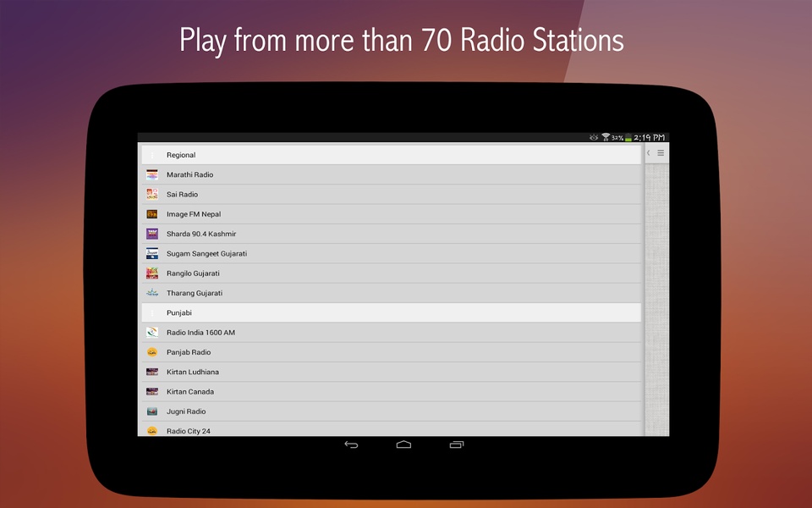Play Kirtan Canada station
This screenshot has width=812, height=508.
392,391
